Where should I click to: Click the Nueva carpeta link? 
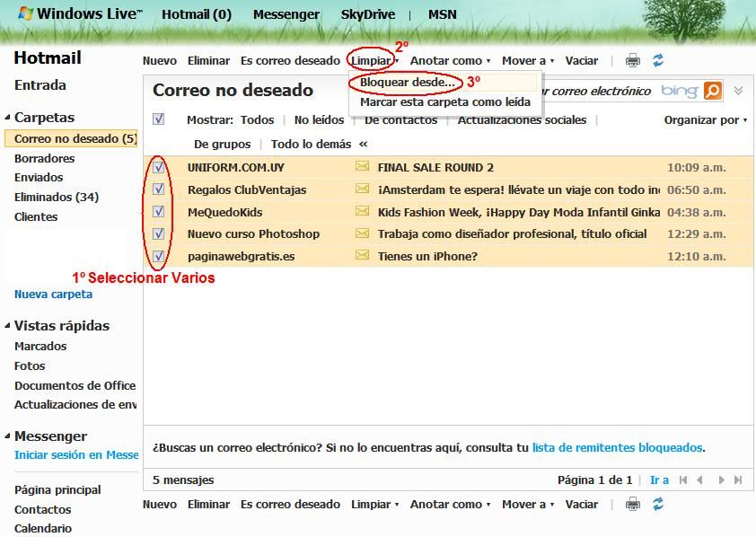53,294
